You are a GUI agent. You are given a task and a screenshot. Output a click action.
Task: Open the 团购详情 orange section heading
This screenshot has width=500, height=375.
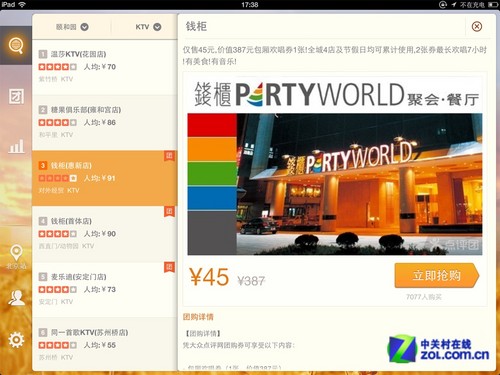(198, 317)
